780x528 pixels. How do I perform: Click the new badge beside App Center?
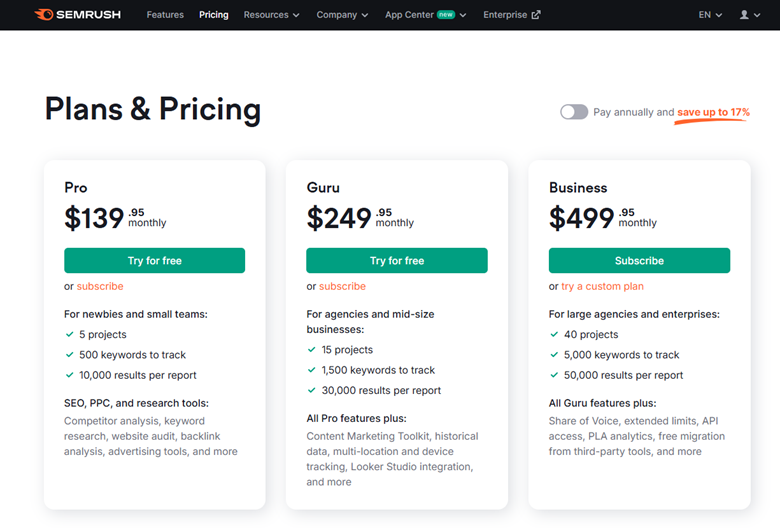pyautogui.click(x=445, y=15)
